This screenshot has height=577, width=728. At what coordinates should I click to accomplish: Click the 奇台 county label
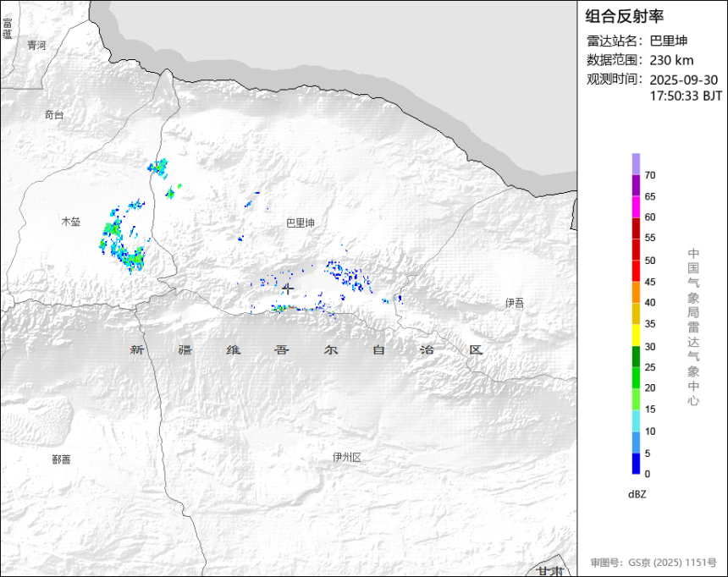[54, 115]
